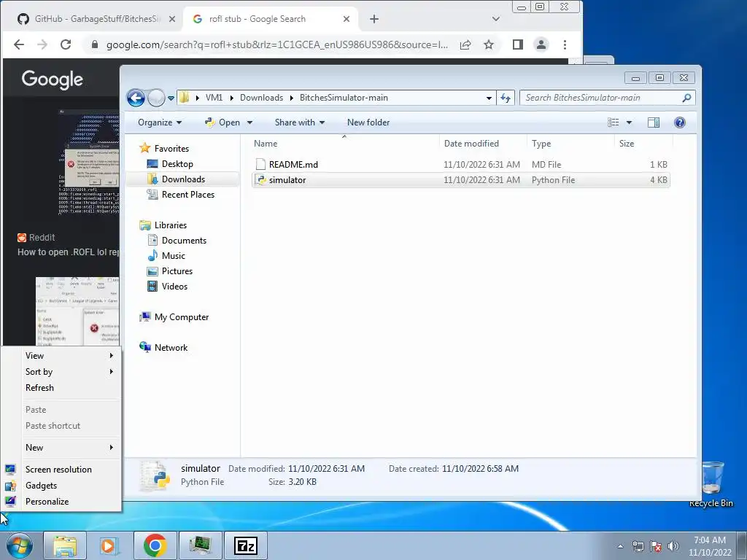
Task: Click the volume speaker tray icon
Action: click(x=673, y=546)
